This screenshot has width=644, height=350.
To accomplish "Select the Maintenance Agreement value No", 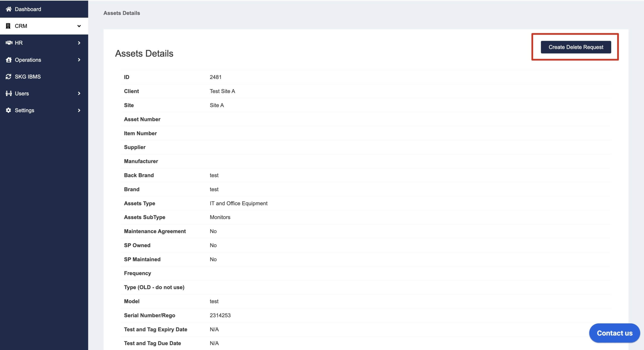I will [x=213, y=231].
